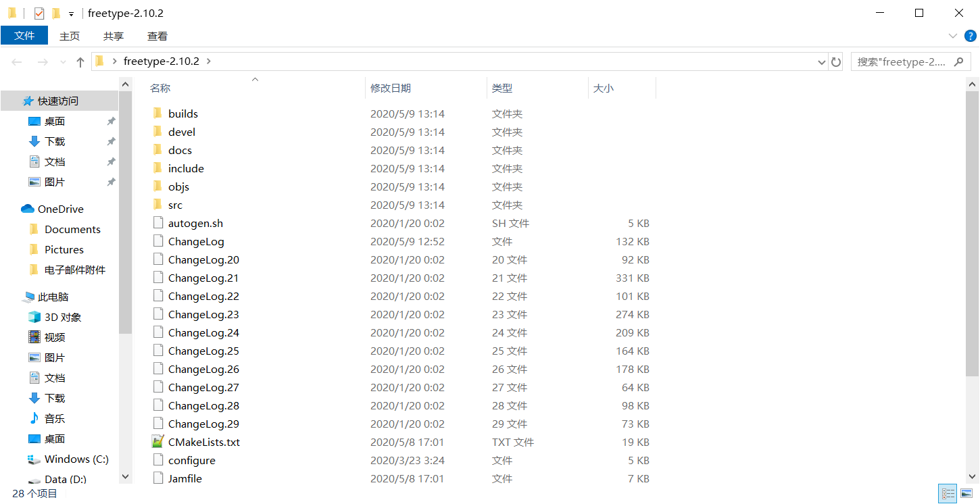Switch to details view layout
Image resolution: width=980 pixels, height=504 pixels.
coord(948,494)
